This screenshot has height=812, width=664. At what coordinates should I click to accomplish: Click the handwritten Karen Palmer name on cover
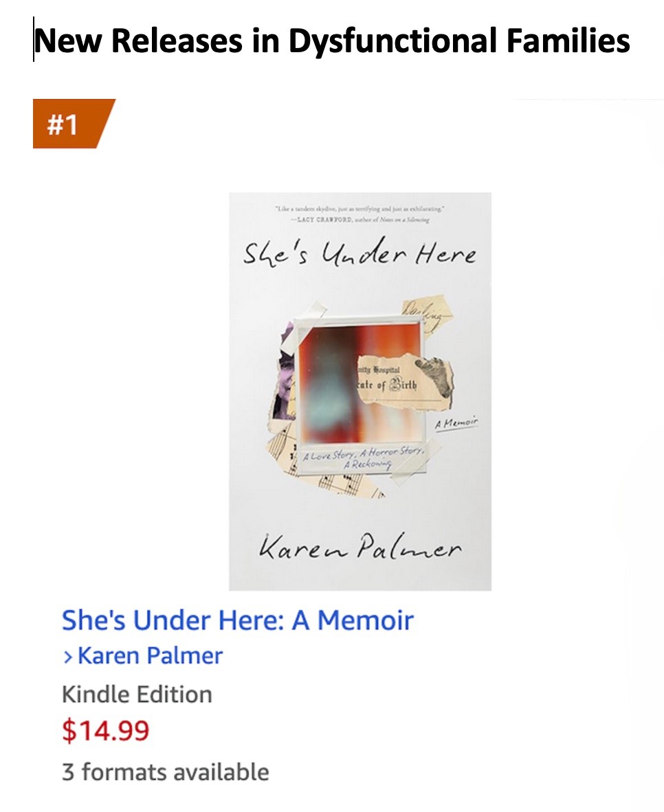(x=360, y=548)
